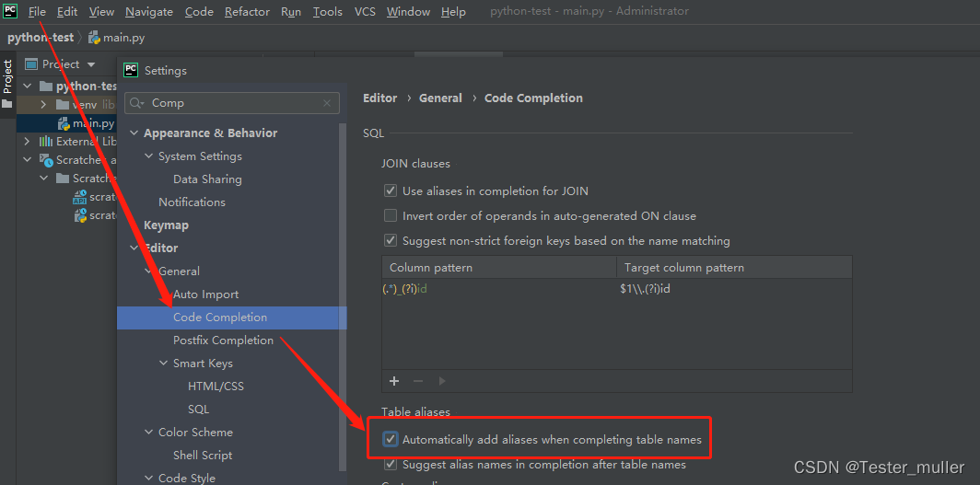980x485 pixels.
Task: Click the Column pattern table header
Action: pyautogui.click(x=499, y=267)
